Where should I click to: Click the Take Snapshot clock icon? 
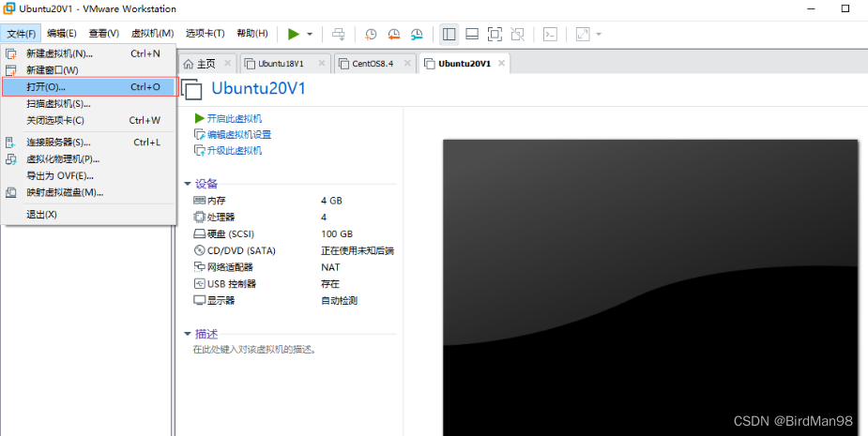point(371,35)
